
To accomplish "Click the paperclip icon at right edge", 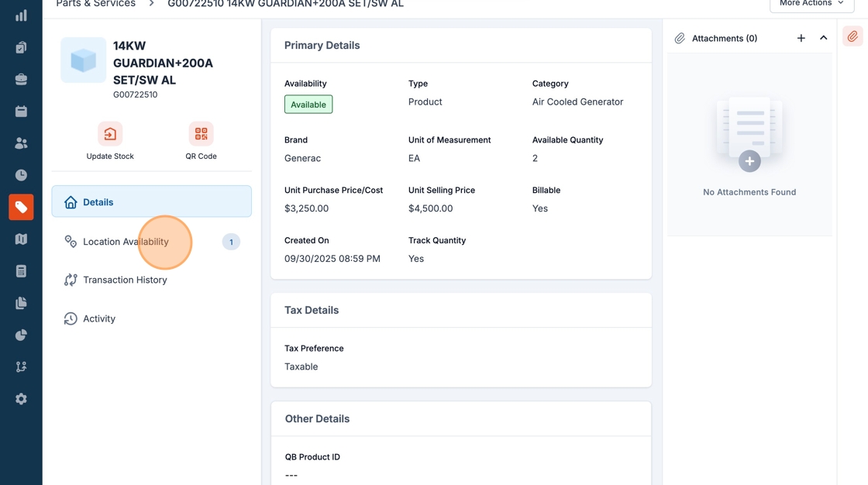I will coord(852,36).
